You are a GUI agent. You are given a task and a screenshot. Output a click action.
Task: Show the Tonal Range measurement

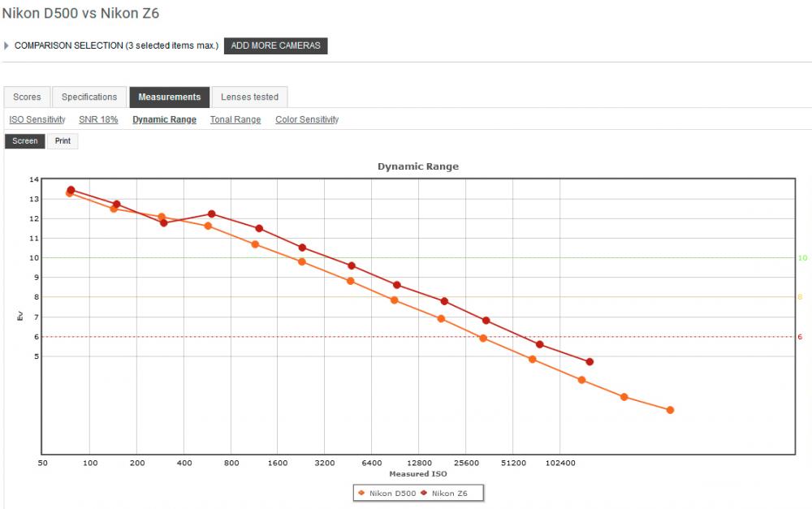(235, 119)
